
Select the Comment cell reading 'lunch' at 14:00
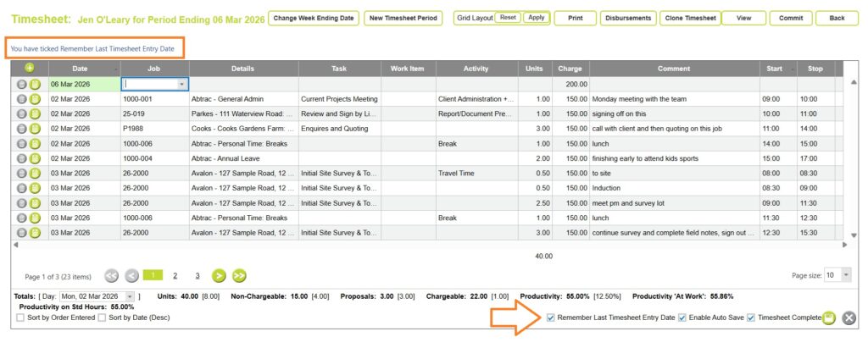pyautogui.click(x=672, y=143)
